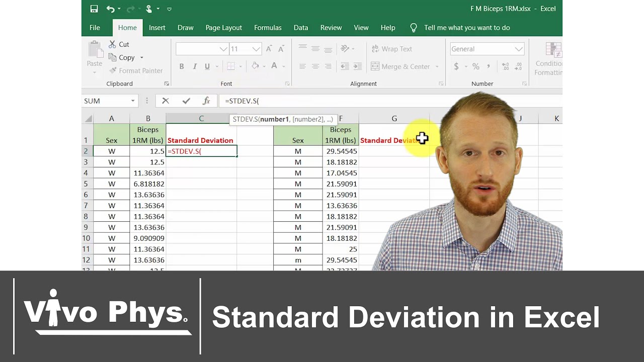Click Increase Font Size icon
Viewport: 644px width, 362px height.
(269, 49)
